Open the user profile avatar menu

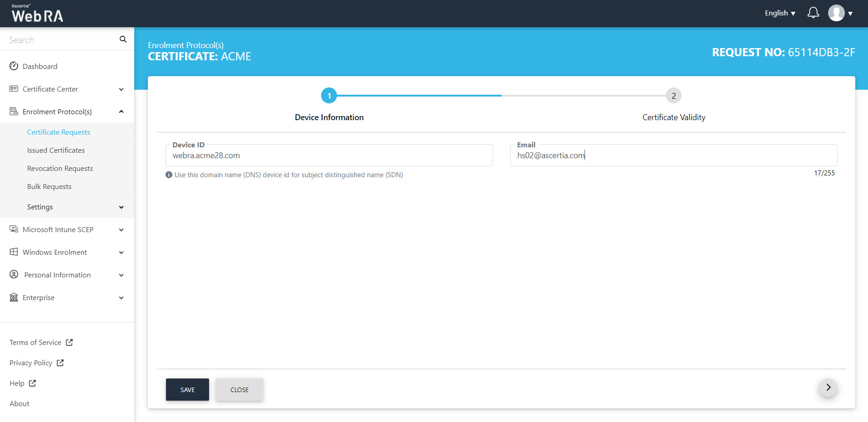click(837, 13)
